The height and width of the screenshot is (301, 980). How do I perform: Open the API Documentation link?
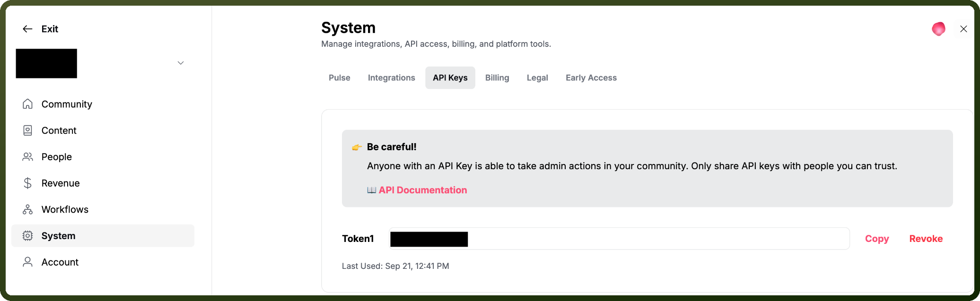tap(423, 190)
